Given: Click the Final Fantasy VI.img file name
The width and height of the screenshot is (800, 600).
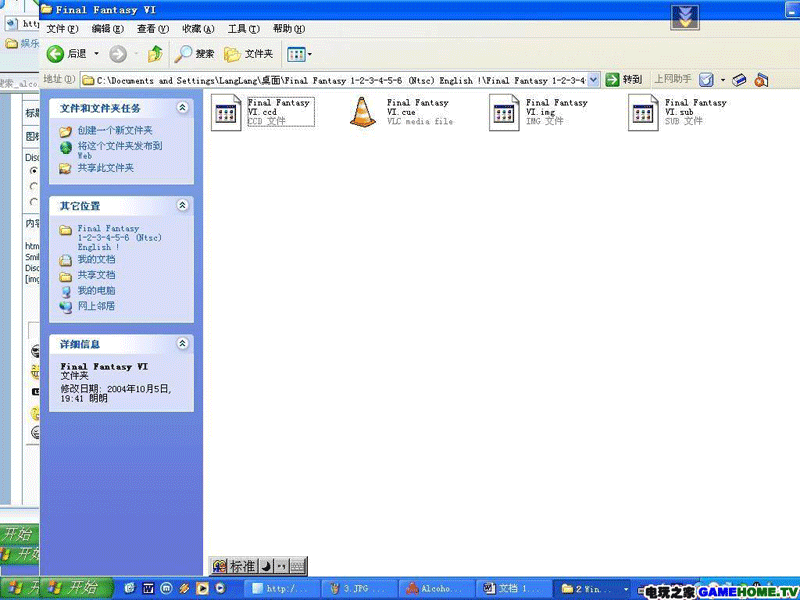Looking at the screenshot, I should tap(557, 107).
